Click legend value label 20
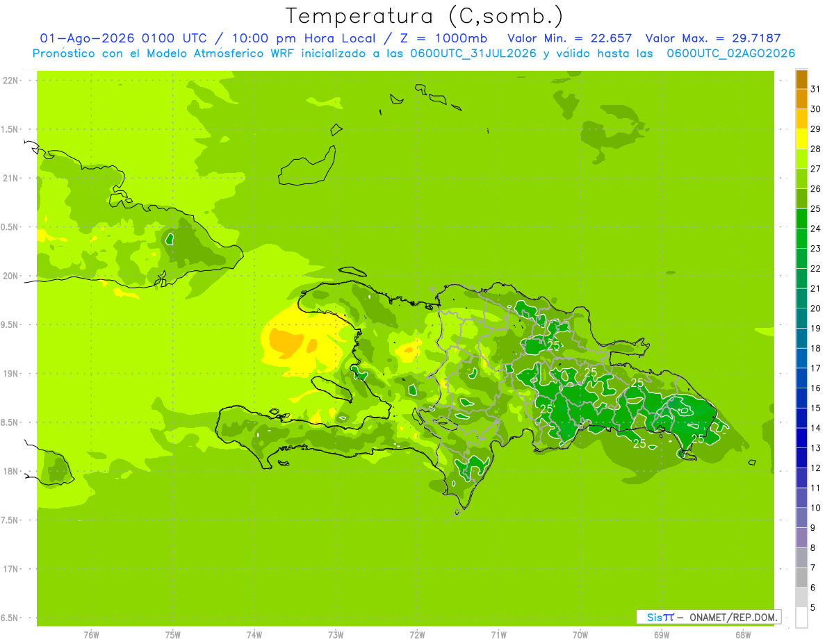 pyautogui.click(x=815, y=308)
